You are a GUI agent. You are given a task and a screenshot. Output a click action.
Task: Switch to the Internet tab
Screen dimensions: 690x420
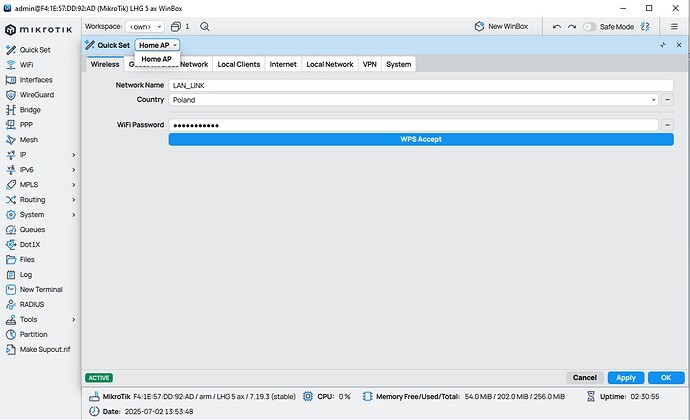click(x=283, y=64)
